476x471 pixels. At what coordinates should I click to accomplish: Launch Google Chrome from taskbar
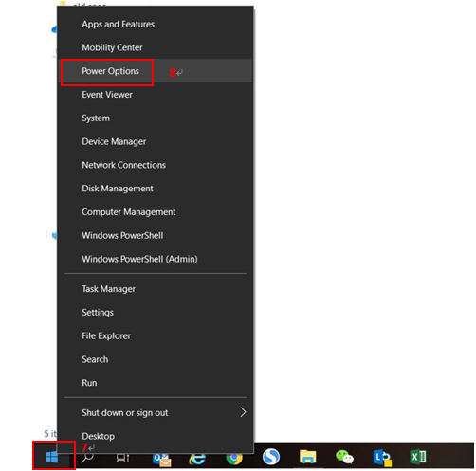234,458
